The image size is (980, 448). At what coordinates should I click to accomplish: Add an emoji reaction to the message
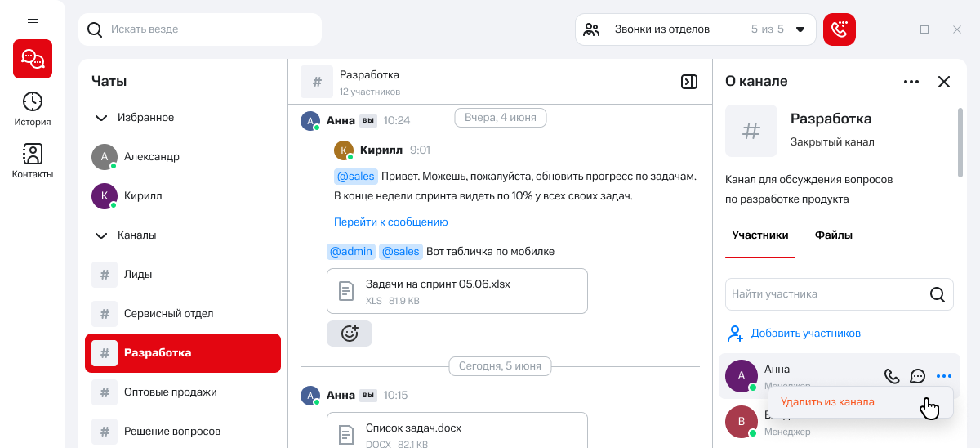click(350, 334)
